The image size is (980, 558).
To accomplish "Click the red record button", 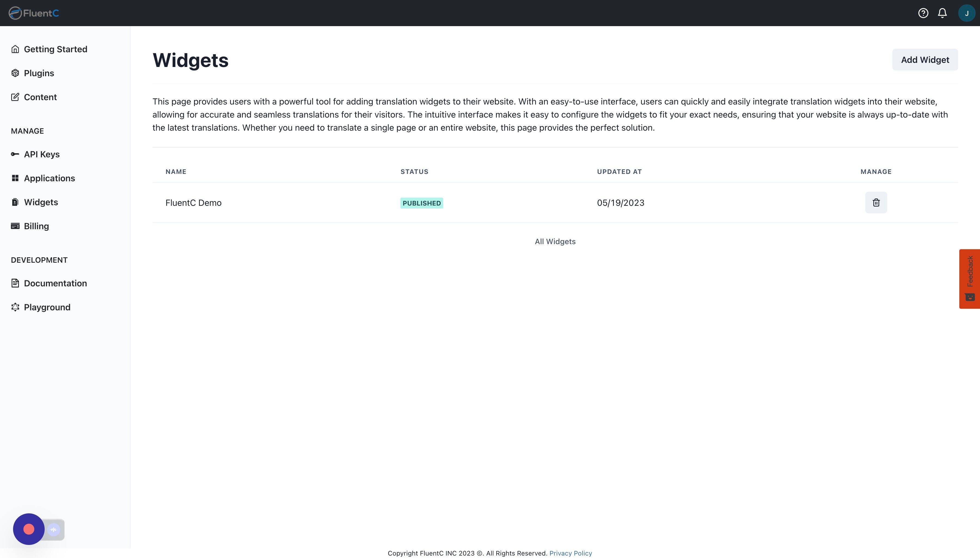I will 29,529.
